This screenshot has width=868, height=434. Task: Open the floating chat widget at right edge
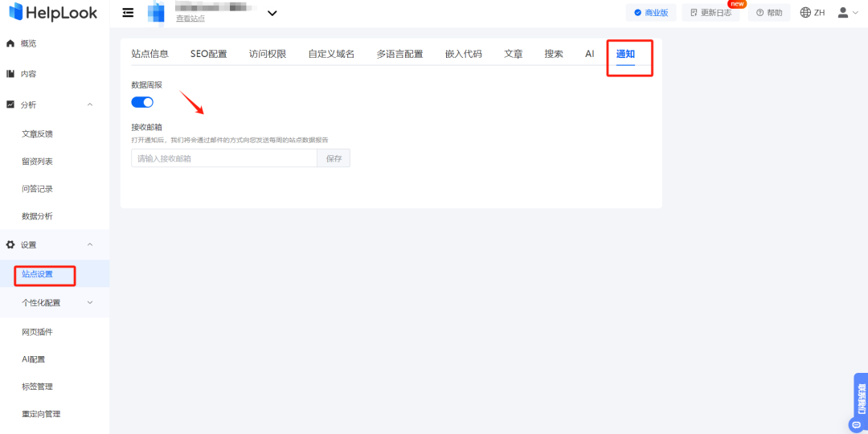coord(860,403)
